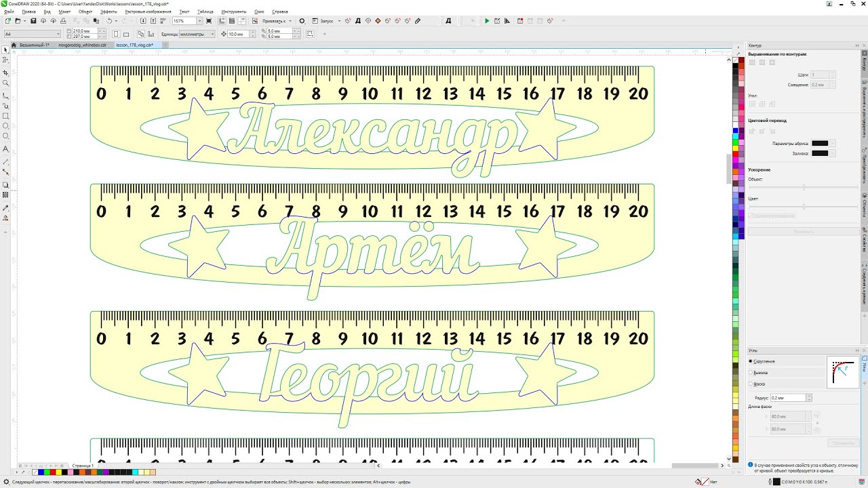Open the Инструменты menu
868x488 pixels.
[x=234, y=12]
